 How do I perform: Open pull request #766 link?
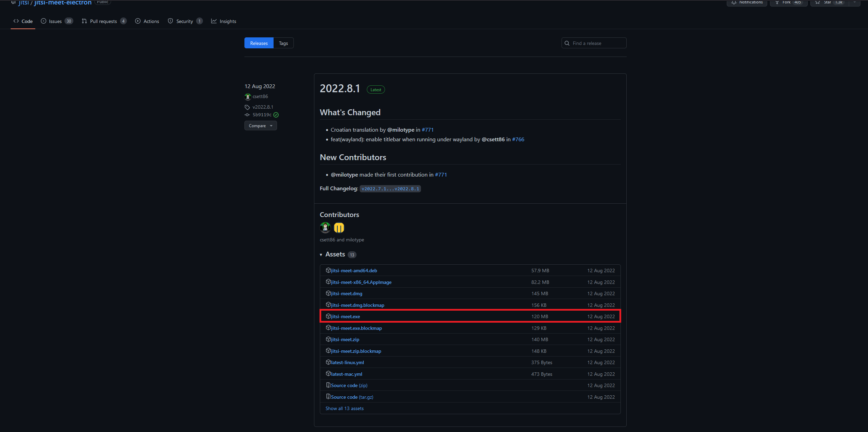coord(518,140)
